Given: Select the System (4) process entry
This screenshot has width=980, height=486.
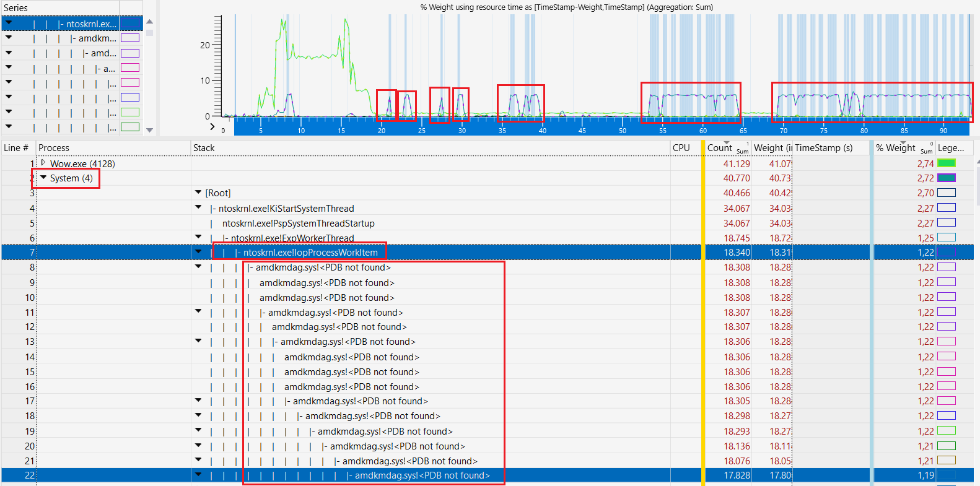Looking at the screenshot, I should tap(71, 178).
